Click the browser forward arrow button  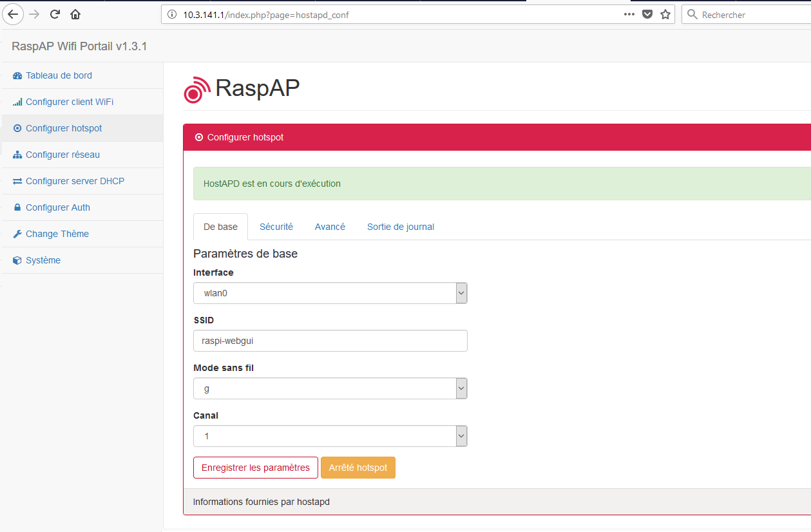click(34, 14)
